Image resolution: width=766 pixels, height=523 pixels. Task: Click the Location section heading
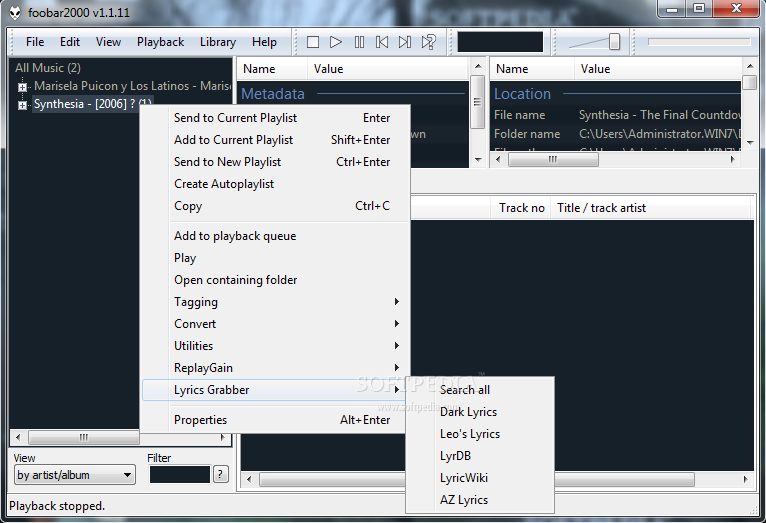click(x=522, y=94)
